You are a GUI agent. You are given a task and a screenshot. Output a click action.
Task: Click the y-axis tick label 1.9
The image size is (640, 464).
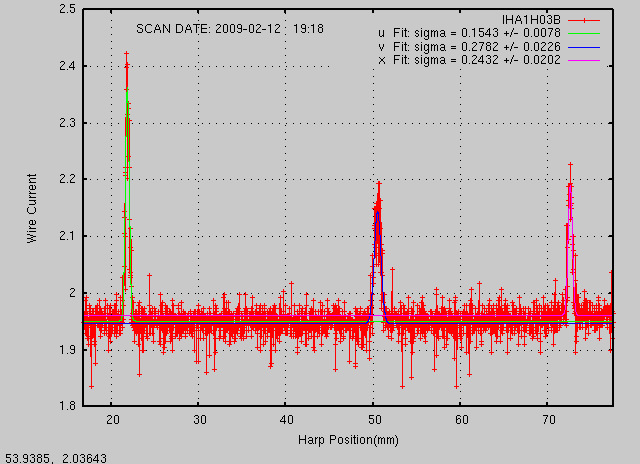pos(68,349)
